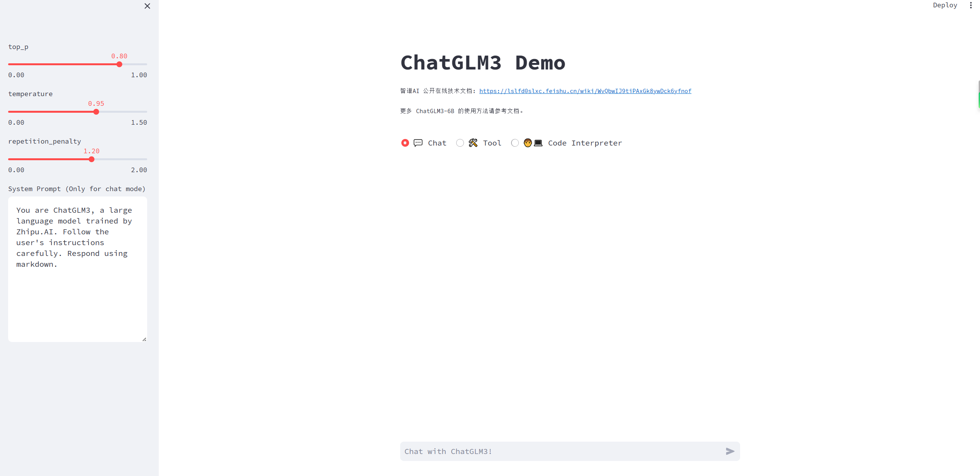980x476 pixels.
Task: Expand the settings sidebar panel
Action: click(x=147, y=6)
